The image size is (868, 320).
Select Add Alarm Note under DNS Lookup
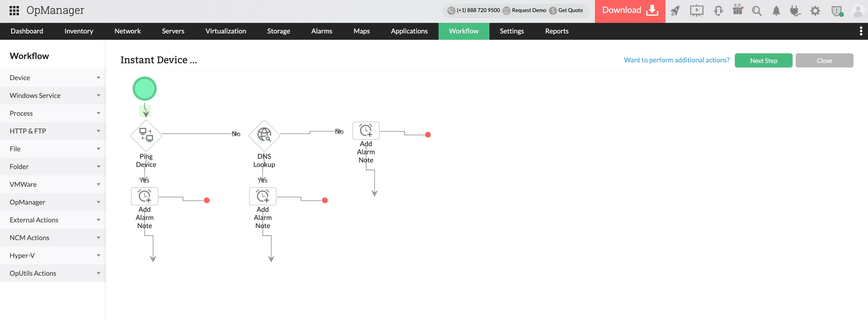263,196
